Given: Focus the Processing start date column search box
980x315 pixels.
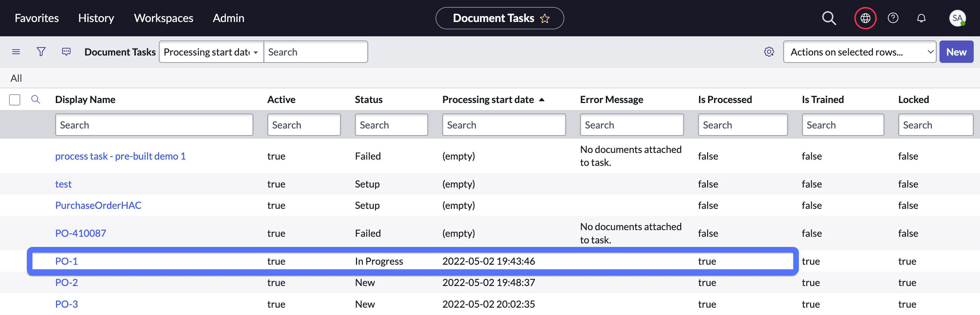Looking at the screenshot, I should click(x=504, y=125).
